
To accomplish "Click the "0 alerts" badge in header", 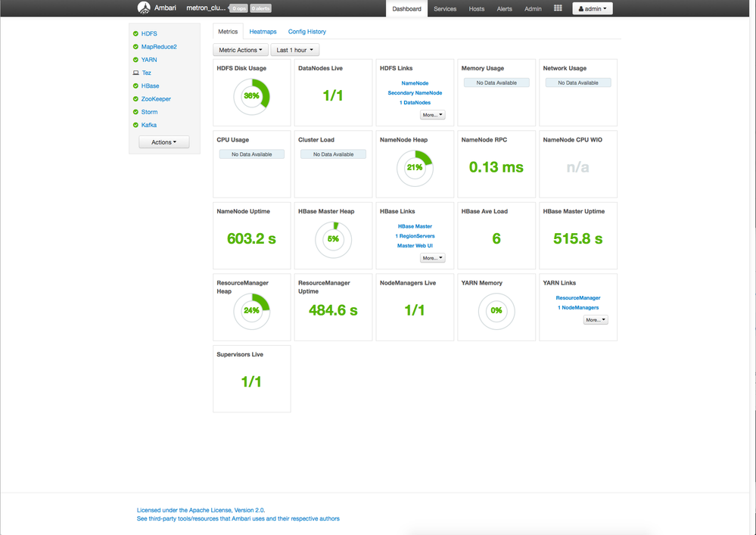I will (x=260, y=8).
